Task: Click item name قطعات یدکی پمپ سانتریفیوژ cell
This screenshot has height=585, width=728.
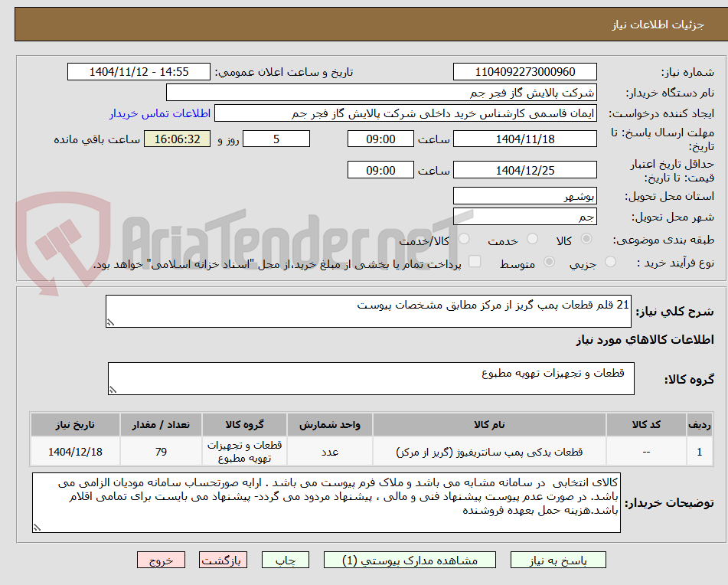Action: pos(489,451)
